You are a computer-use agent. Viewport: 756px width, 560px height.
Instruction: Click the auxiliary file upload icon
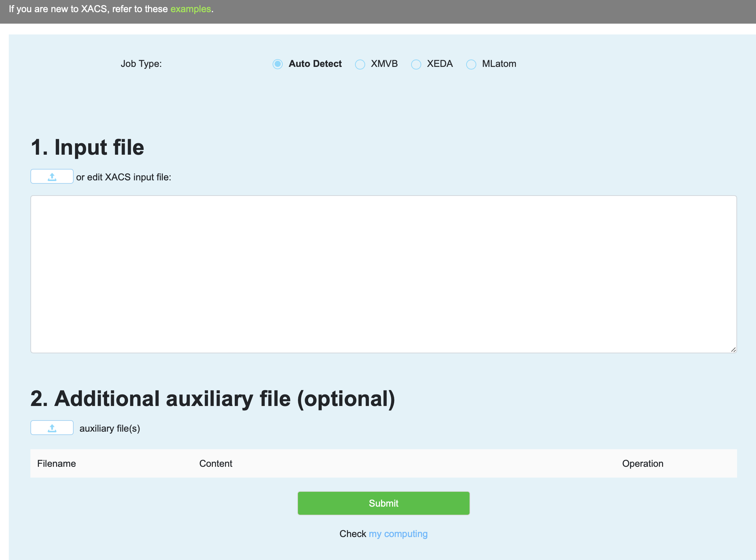(x=52, y=428)
